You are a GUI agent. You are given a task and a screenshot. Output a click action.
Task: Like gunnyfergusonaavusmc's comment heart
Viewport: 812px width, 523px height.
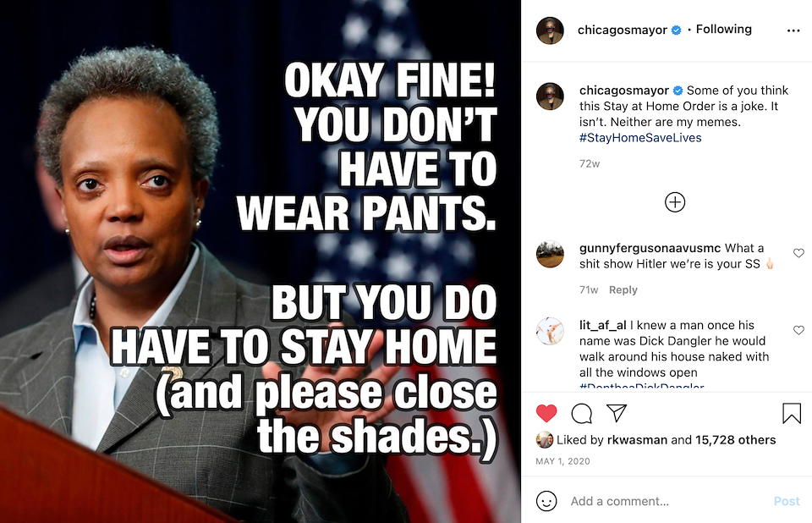(x=798, y=253)
